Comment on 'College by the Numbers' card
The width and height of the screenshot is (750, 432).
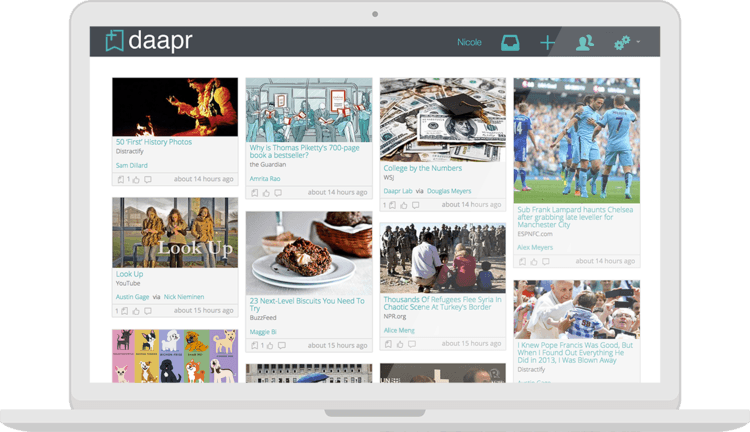point(416,205)
